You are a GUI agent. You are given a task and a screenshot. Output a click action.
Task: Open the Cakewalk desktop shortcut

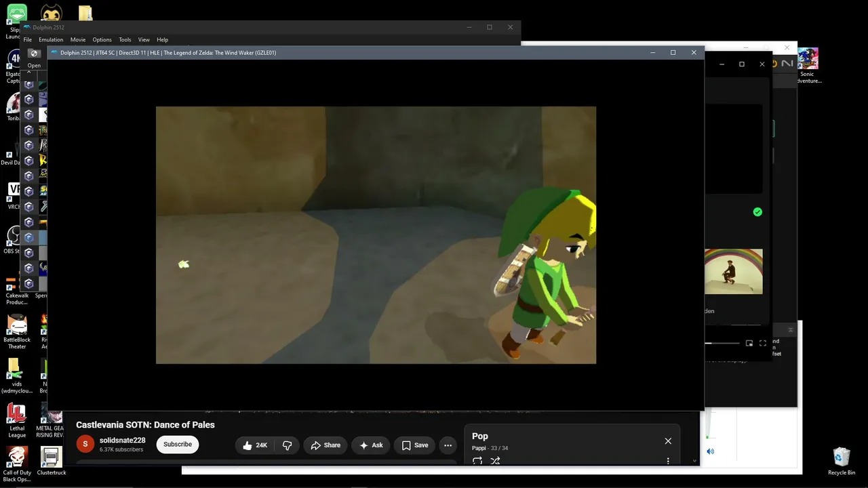coord(17,289)
